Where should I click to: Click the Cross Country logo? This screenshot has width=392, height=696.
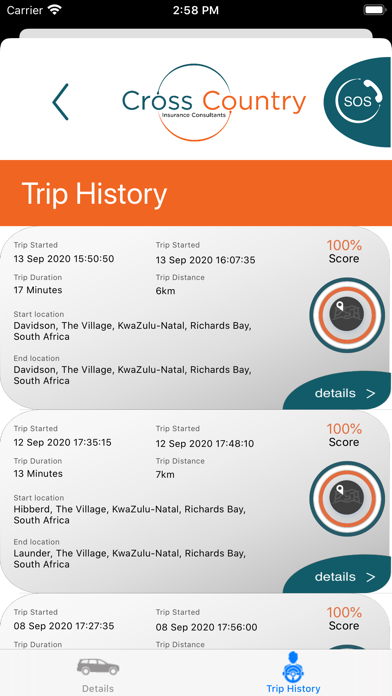pos(214,102)
